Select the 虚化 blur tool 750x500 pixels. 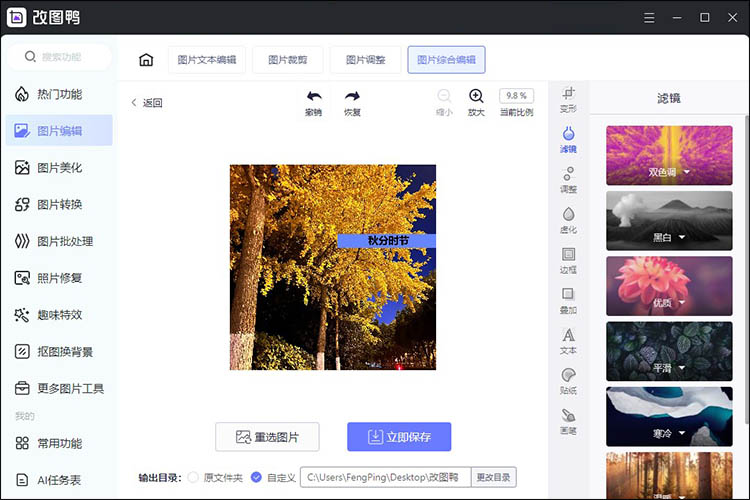point(568,220)
